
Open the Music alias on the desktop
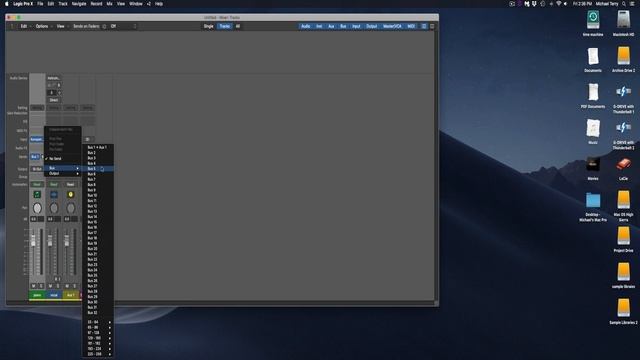[x=593, y=128]
